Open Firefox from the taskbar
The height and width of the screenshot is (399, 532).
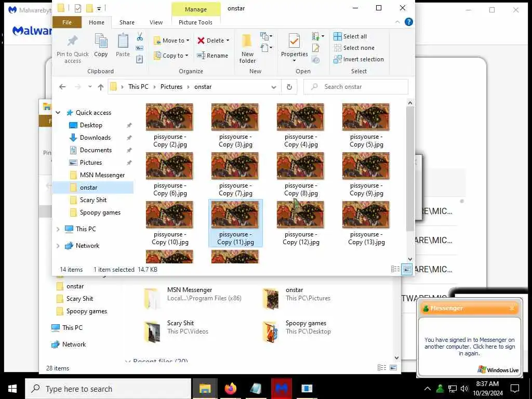230,389
